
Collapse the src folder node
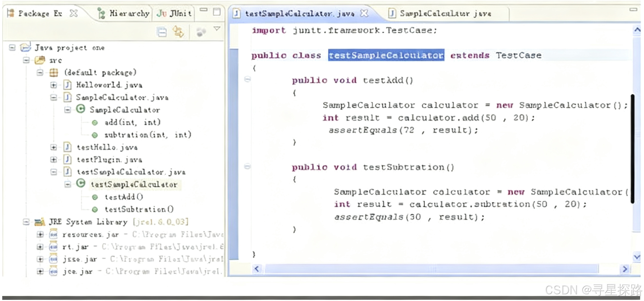[26, 60]
